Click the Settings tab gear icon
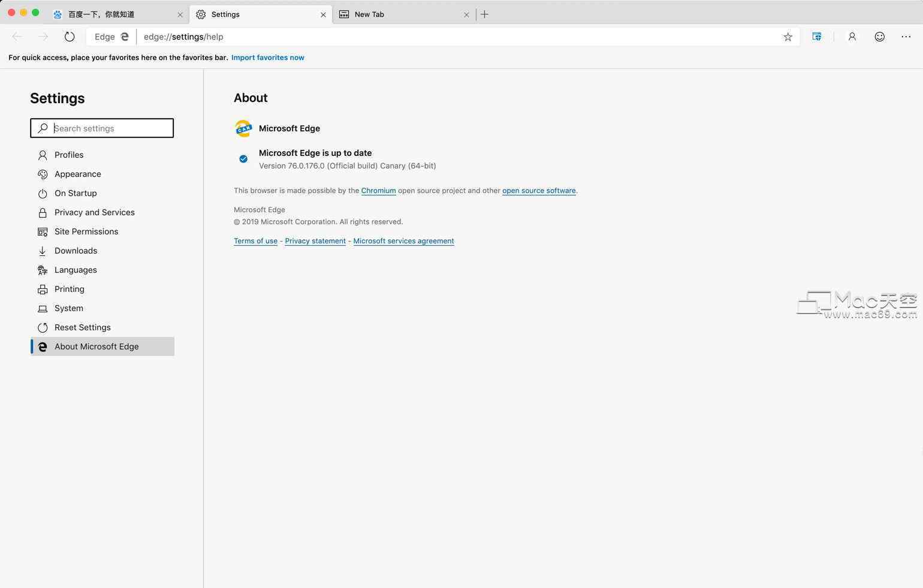 (x=201, y=14)
